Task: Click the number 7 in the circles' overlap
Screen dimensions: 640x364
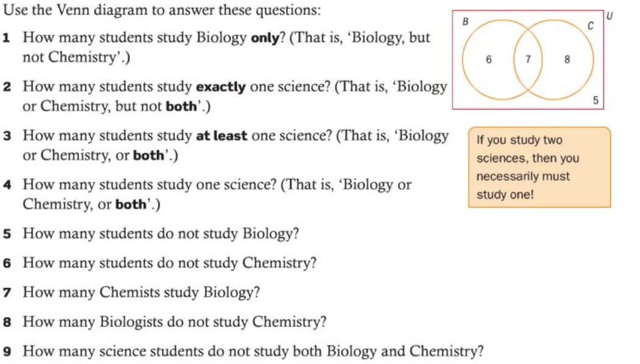Action: (x=528, y=60)
